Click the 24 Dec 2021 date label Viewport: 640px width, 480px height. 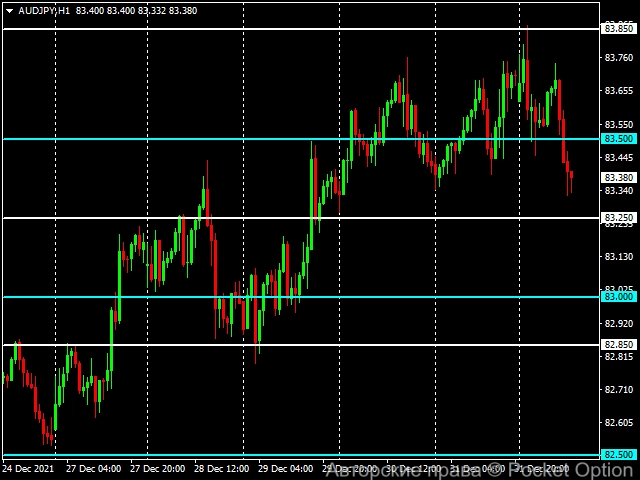click(28, 468)
